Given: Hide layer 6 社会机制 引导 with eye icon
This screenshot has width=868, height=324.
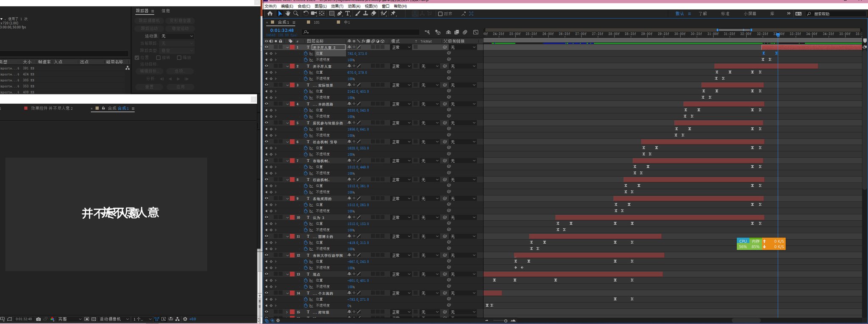Looking at the screenshot, I should [x=267, y=142].
